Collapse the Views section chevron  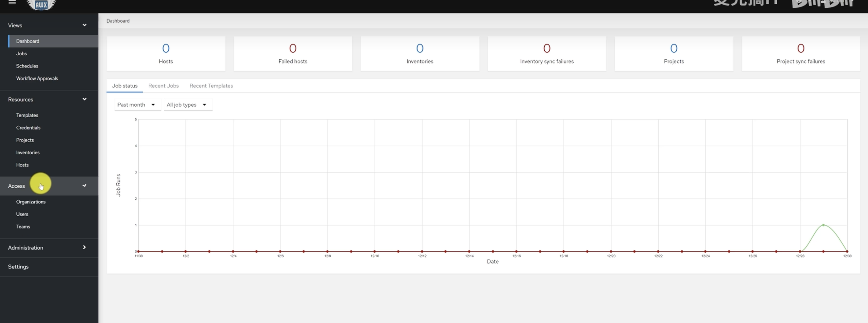pos(84,25)
